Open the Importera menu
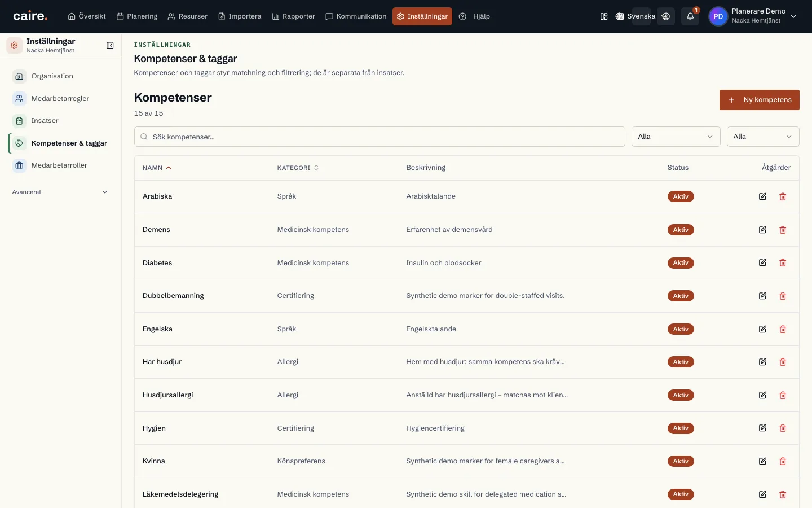 tap(240, 16)
